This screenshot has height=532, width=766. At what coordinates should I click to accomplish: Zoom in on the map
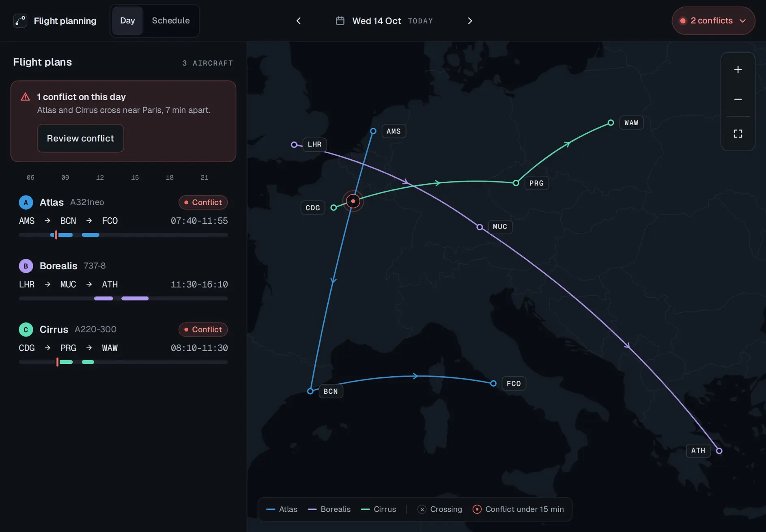coord(738,70)
